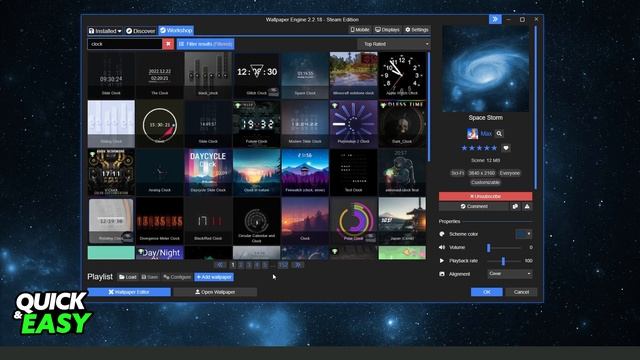
Task: Collapse the sidebar with the double-arrow icon
Action: point(495,19)
